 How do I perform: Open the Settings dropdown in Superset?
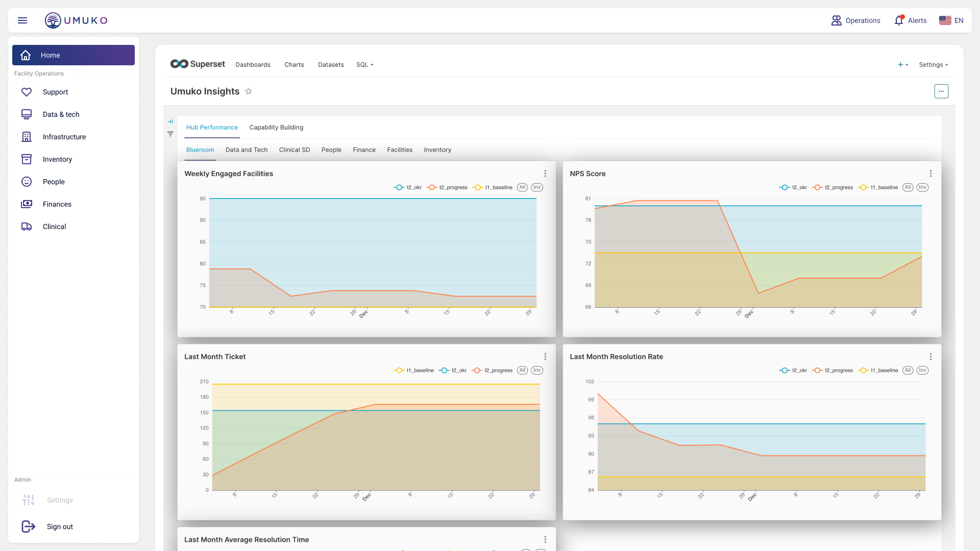coord(933,65)
